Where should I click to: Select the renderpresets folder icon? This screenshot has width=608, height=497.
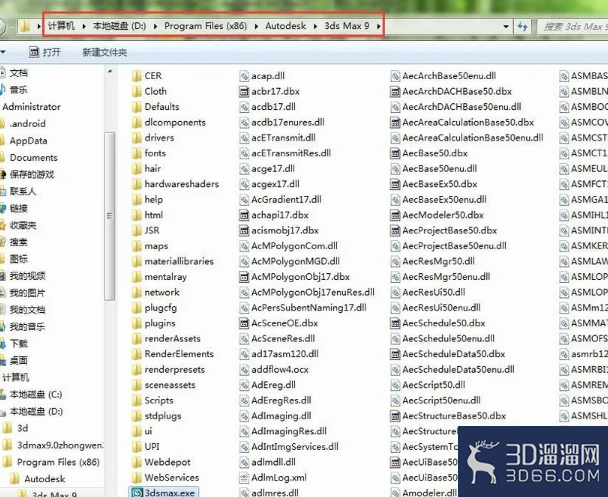136,369
